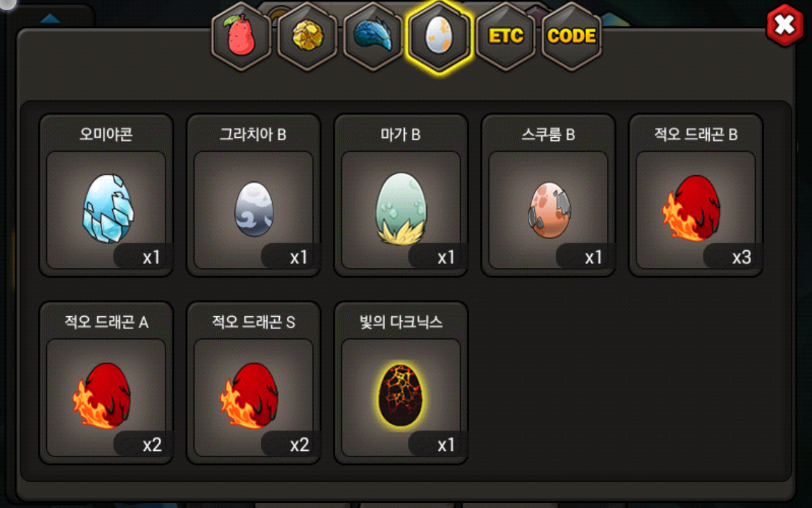Select the highlighted egg tab
Screen dimensions: 812x508
tap(440, 36)
